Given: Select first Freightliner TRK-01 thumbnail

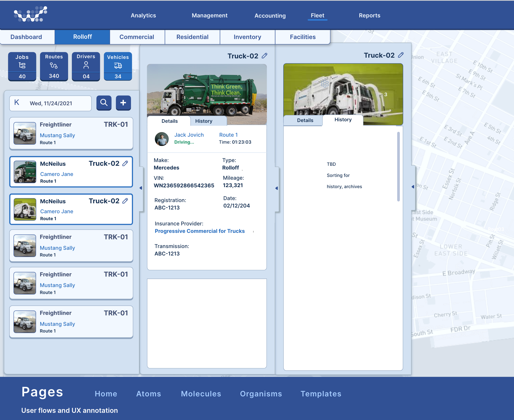Looking at the screenshot, I should click(25, 133).
